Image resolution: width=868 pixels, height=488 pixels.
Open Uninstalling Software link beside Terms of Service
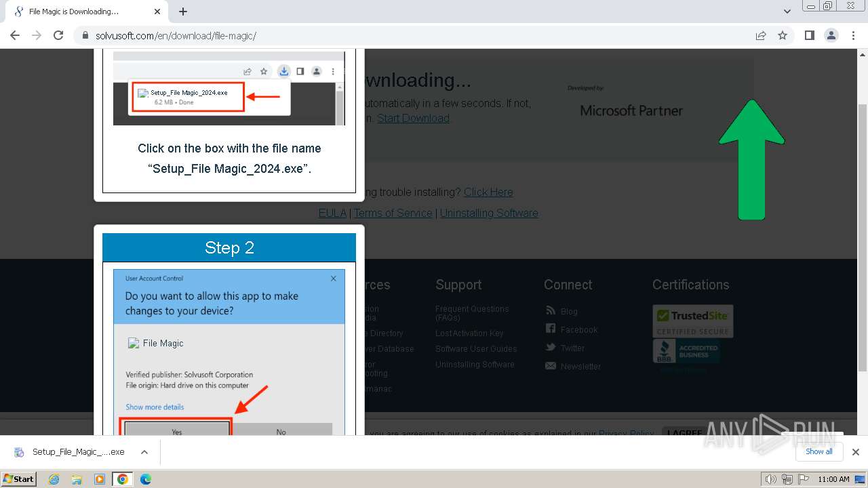(489, 213)
